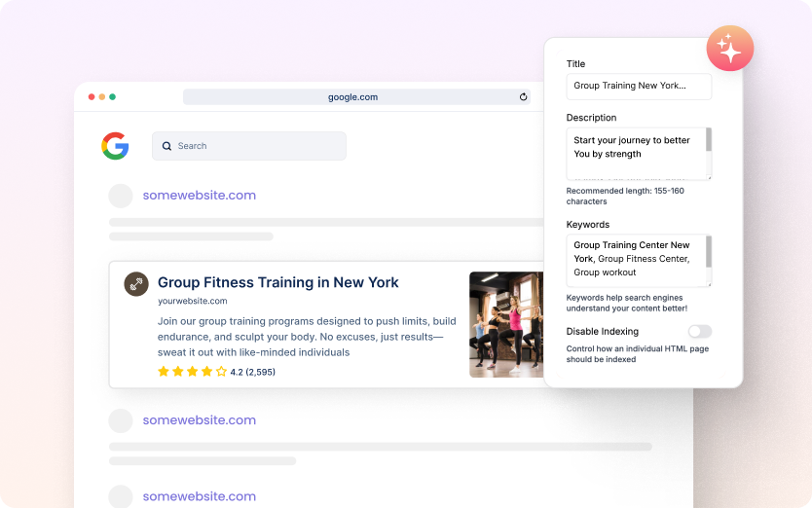Click the red window close dot

pyautogui.click(x=92, y=97)
